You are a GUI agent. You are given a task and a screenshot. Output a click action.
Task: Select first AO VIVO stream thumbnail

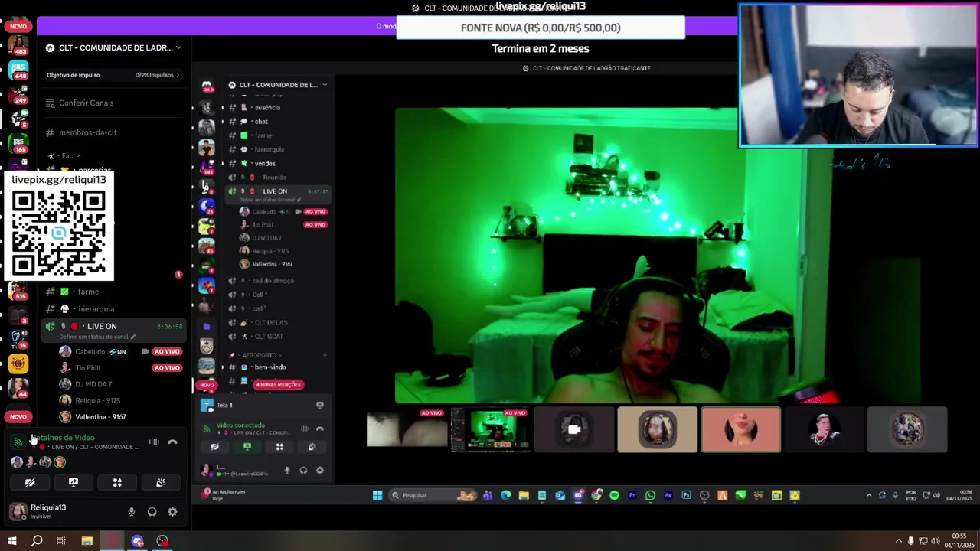[x=407, y=429]
